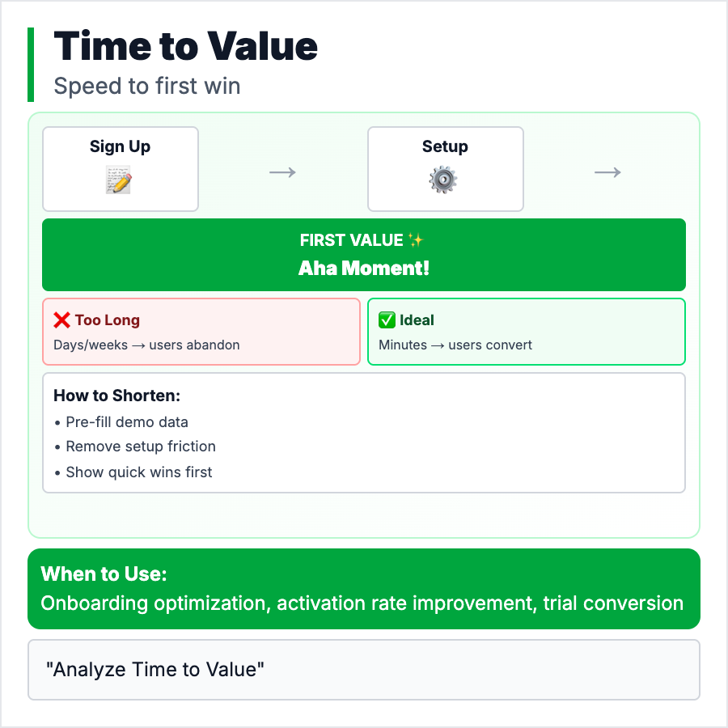This screenshot has height=728, width=728.
Task: Click the When to Use green box
Action: coord(364,589)
